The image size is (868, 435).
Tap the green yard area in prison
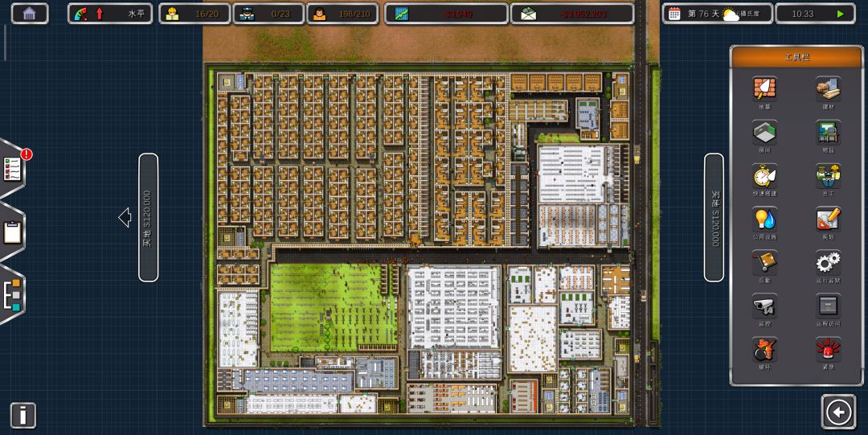point(332,306)
